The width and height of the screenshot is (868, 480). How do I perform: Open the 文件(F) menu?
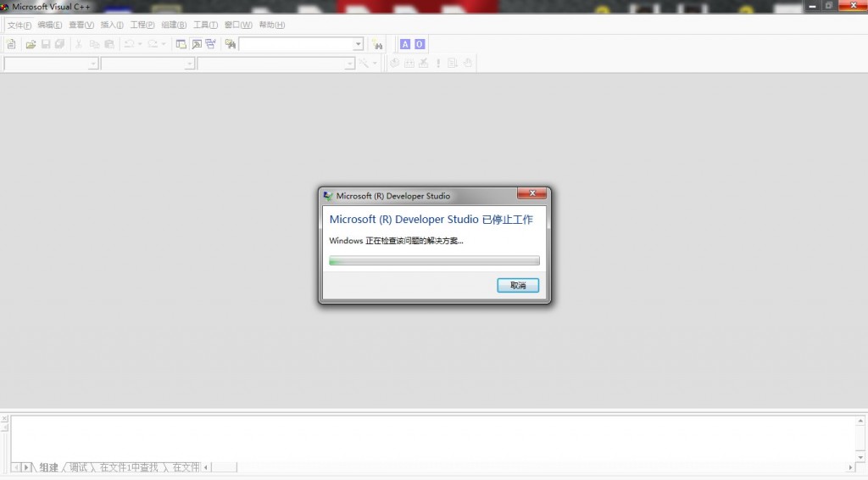pos(19,25)
